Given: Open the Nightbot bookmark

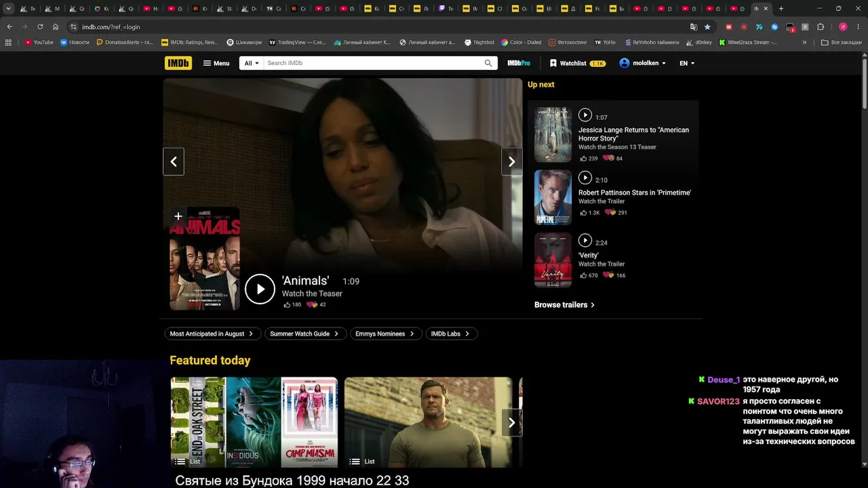Looking at the screenshot, I should [x=479, y=42].
